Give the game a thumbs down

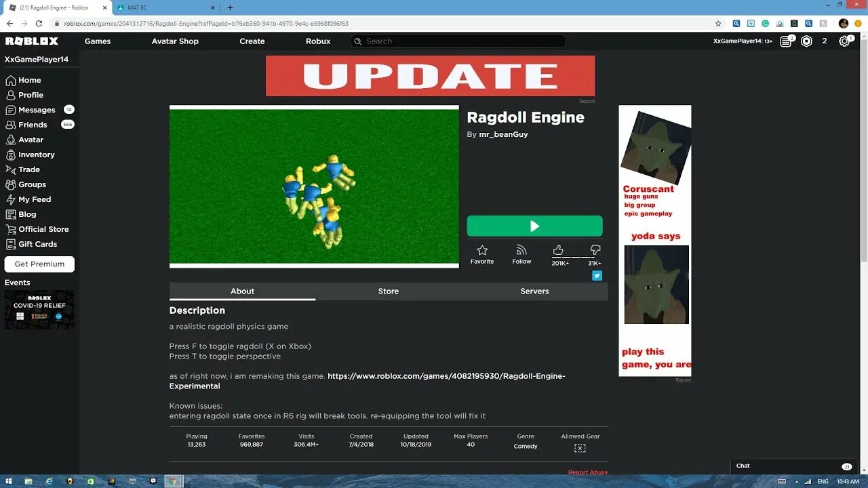[x=595, y=251]
